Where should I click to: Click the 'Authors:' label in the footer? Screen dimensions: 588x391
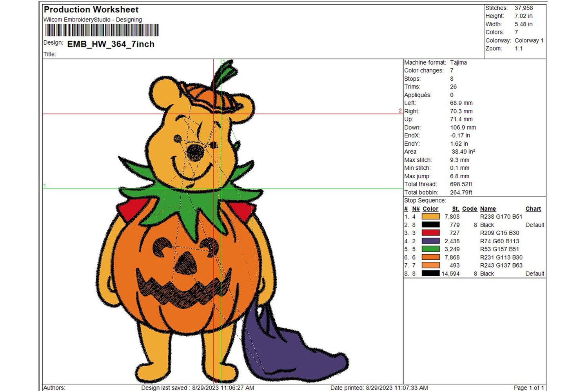pos(54,387)
